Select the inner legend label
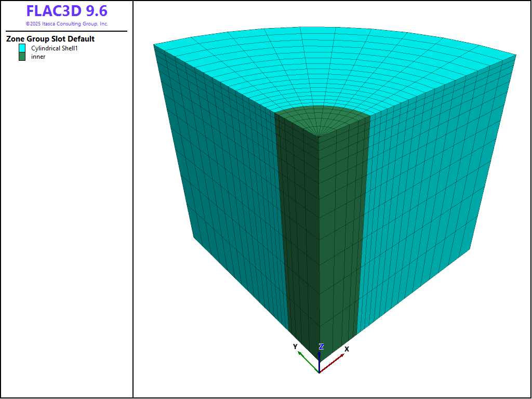Viewport: 532px width, 399px height. coord(38,57)
